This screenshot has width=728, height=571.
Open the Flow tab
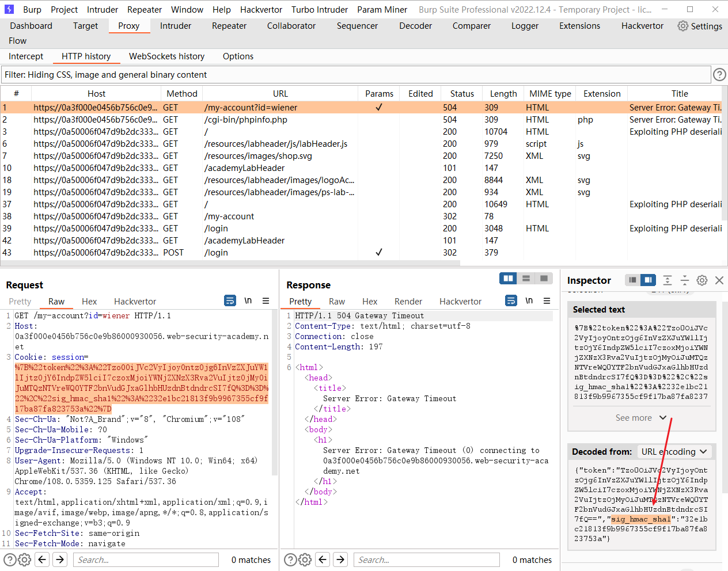pos(17,41)
